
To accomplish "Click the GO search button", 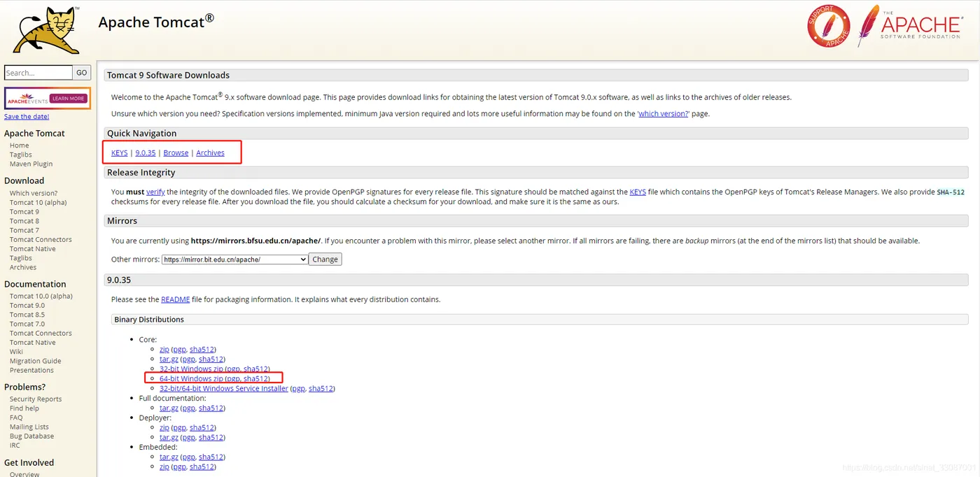I will 82,73.
